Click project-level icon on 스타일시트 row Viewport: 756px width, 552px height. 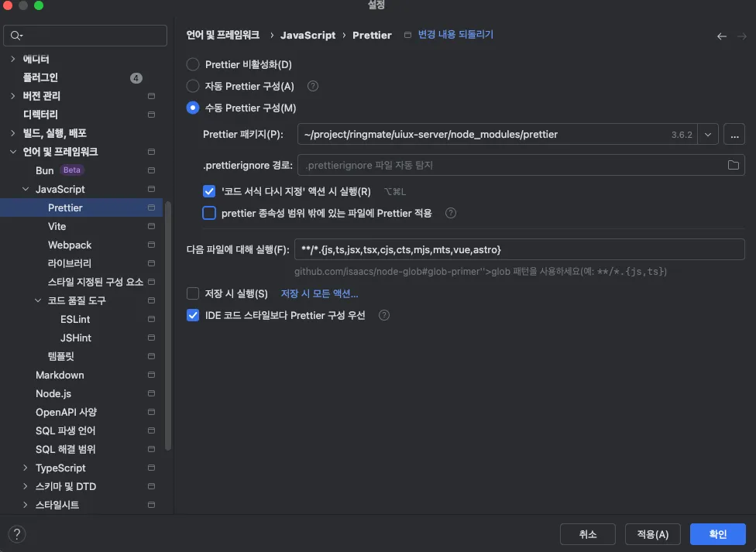click(x=151, y=505)
